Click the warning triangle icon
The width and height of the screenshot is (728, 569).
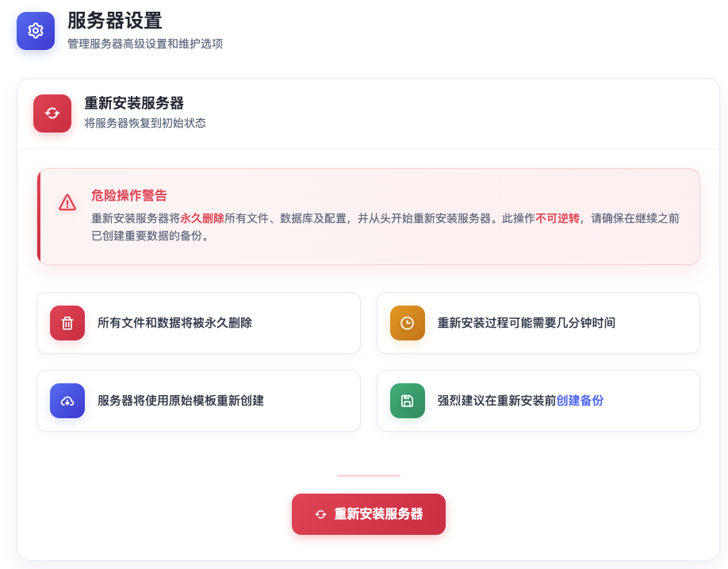(x=67, y=203)
